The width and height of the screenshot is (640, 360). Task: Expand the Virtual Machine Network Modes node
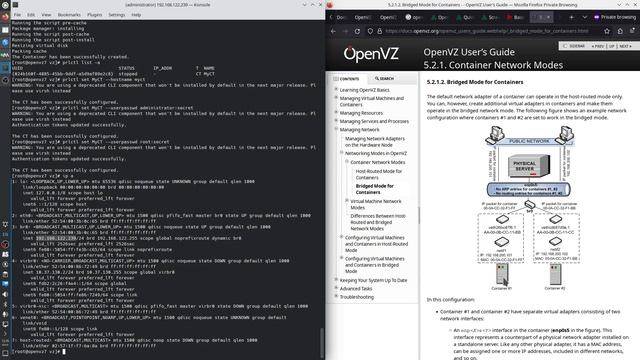[x=347, y=200]
